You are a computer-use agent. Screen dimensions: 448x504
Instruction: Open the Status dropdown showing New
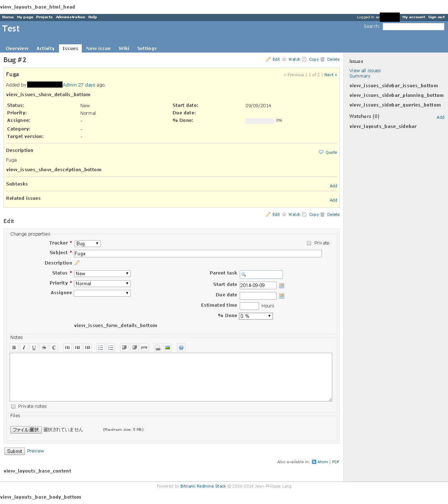[102, 273]
